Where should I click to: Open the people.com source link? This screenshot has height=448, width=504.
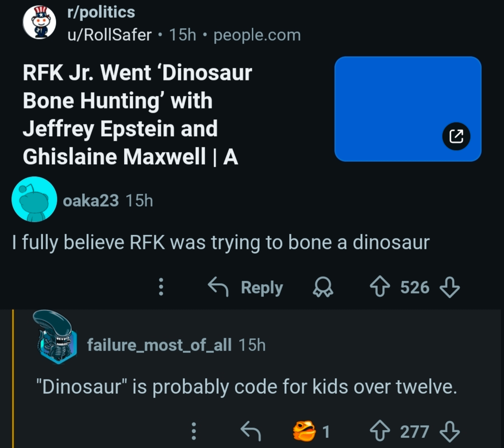(x=257, y=35)
